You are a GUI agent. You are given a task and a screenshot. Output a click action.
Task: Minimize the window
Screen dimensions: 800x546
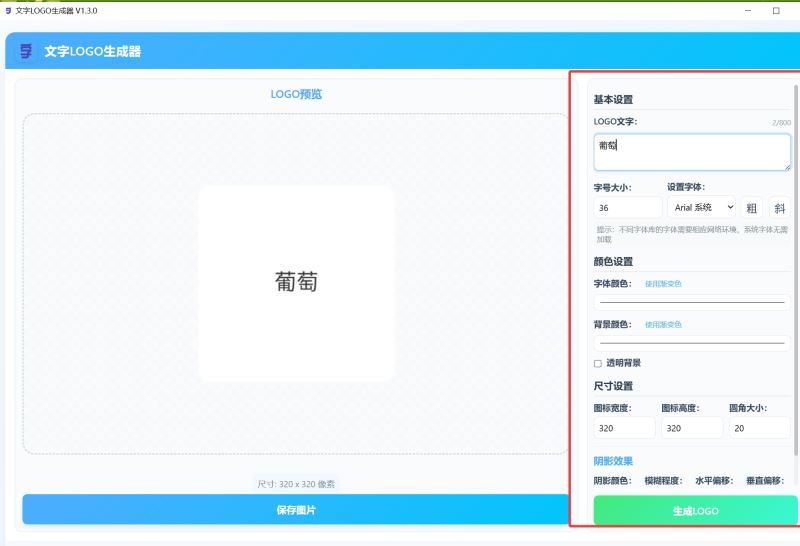coord(748,11)
